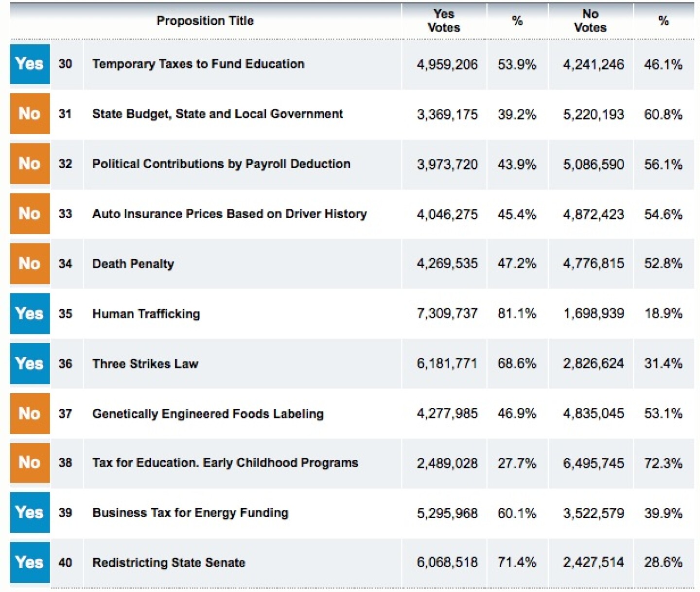Click Genetically Engineered Foods Labeling title
The height and width of the screenshot is (592, 700).
[208, 414]
